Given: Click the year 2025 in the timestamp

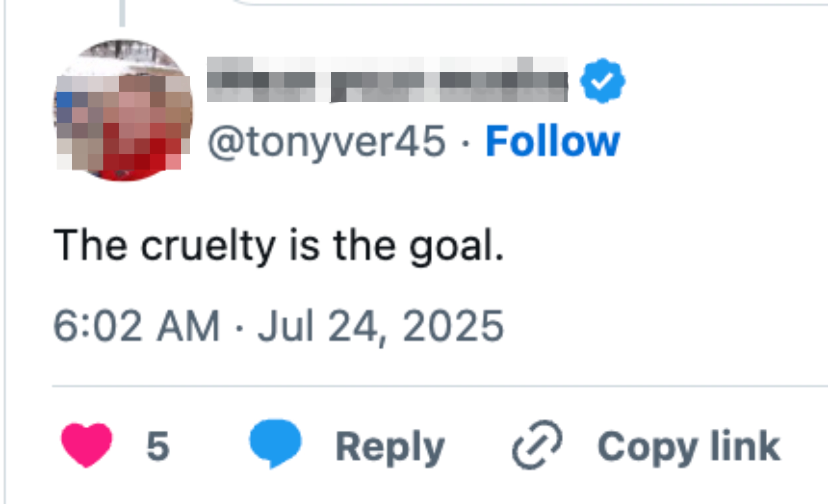Looking at the screenshot, I should click(x=453, y=326).
